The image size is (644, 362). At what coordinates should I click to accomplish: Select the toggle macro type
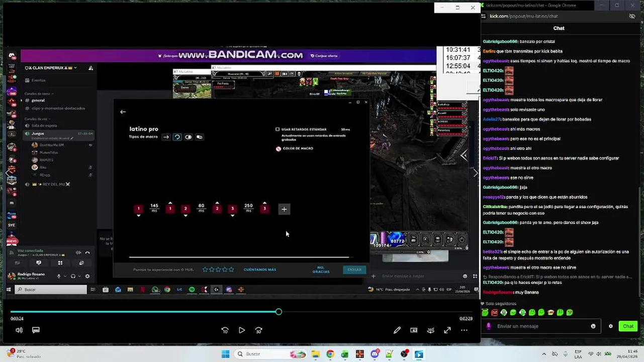point(188,137)
